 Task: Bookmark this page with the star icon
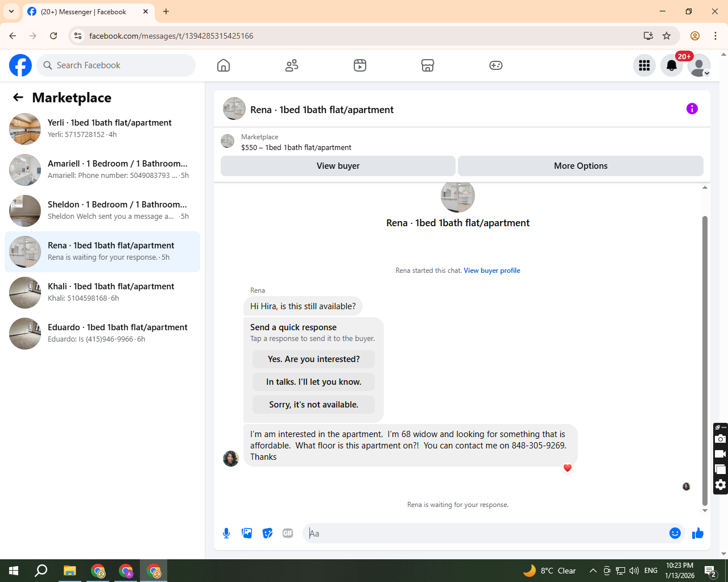(x=667, y=36)
